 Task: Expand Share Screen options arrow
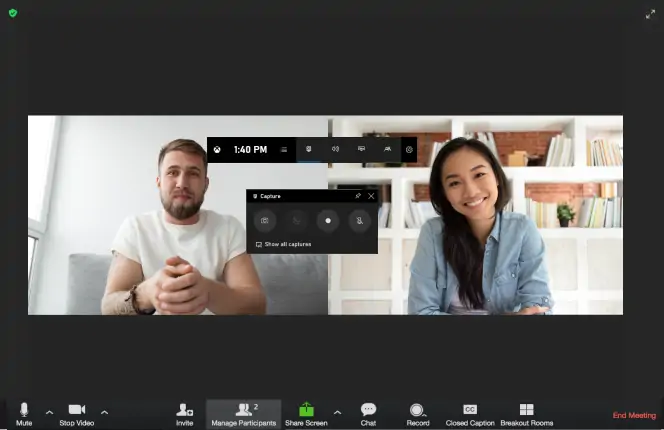338,412
